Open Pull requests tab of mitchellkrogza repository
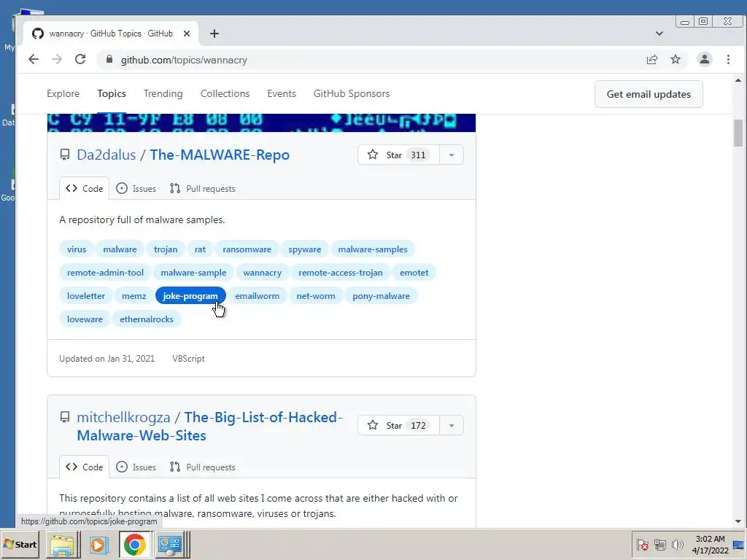 (x=203, y=467)
